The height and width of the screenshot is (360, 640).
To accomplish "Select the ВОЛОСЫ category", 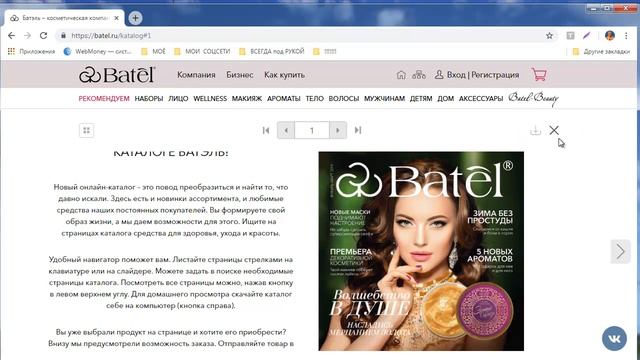I will 344,98.
